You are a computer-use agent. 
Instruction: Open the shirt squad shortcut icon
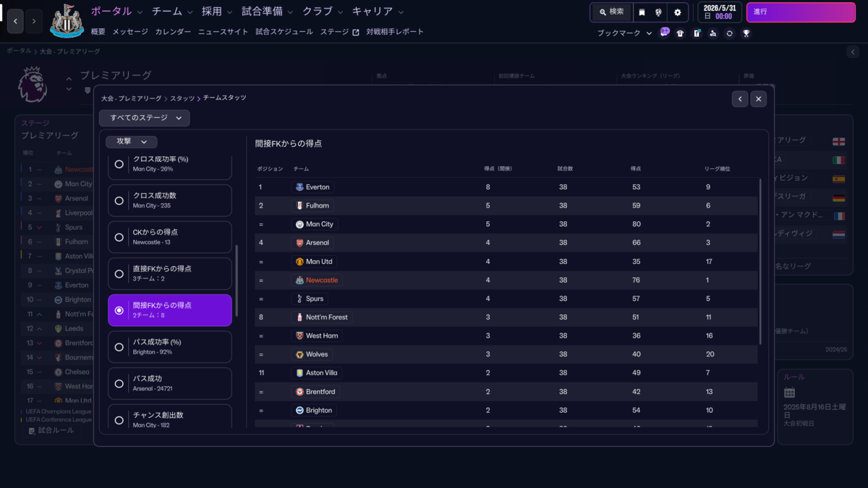[680, 33]
